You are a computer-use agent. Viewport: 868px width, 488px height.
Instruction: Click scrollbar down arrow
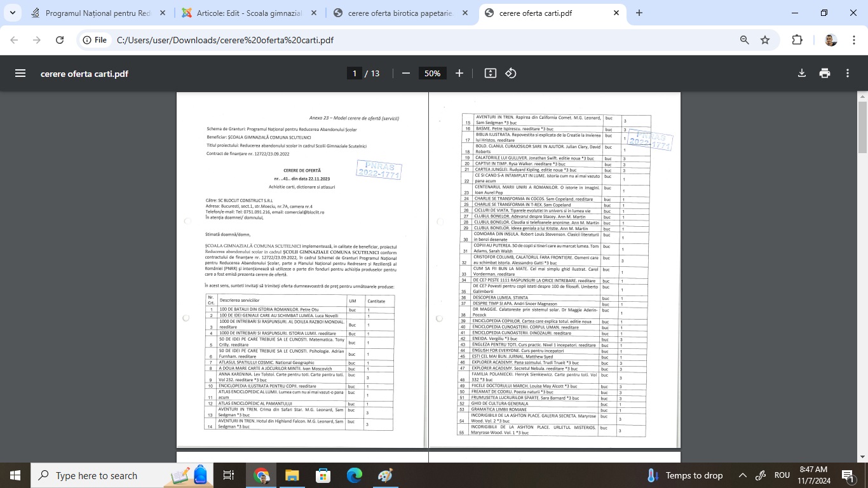862,457
